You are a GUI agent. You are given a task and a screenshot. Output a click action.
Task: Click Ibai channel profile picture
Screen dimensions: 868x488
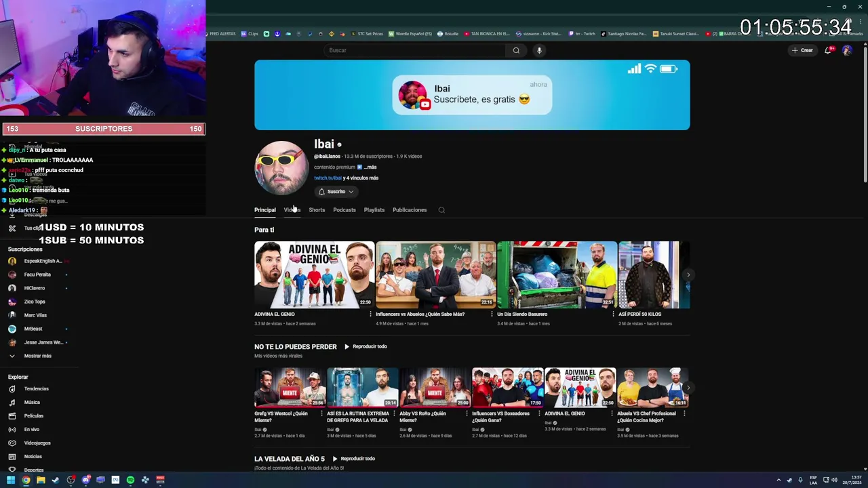[x=281, y=167]
